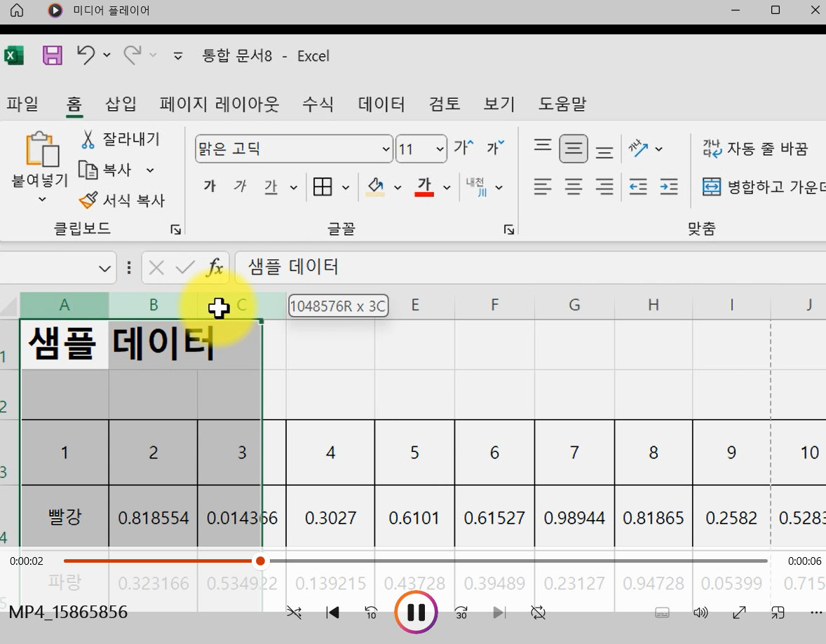The width and height of the screenshot is (826, 644).
Task: Click the Excel redo arrow
Action: (133, 55)
